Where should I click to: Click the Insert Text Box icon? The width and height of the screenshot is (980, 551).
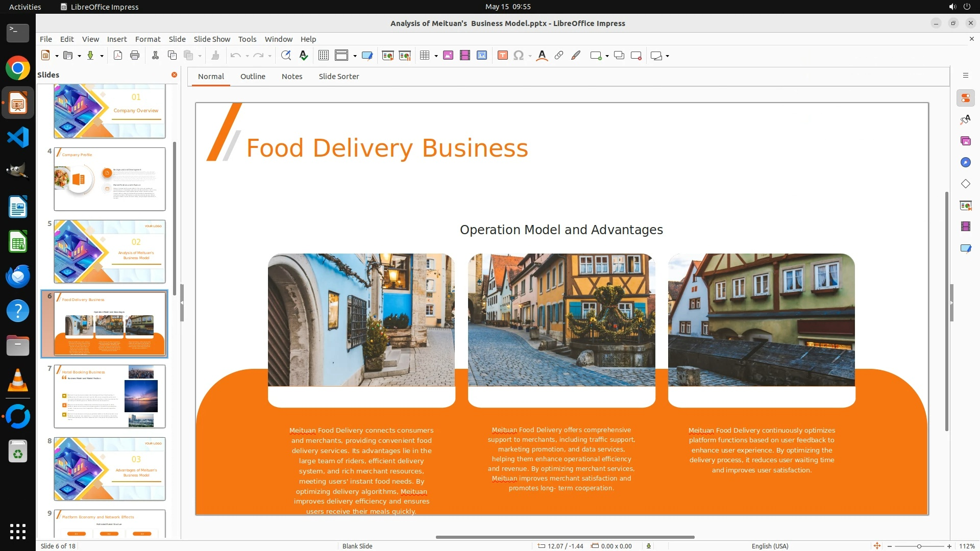[502, 56]
